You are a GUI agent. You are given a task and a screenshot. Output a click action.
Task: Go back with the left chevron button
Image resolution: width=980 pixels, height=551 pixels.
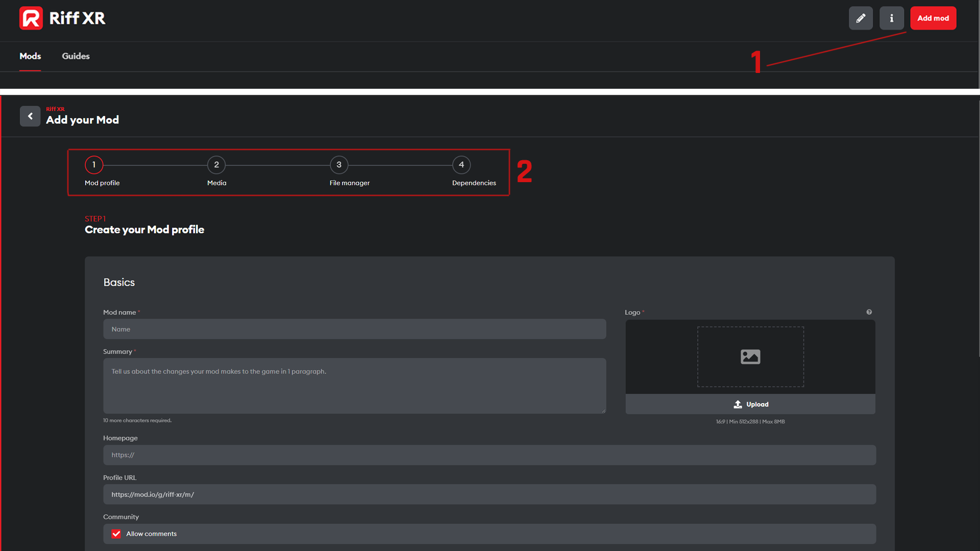coord(30,116)
